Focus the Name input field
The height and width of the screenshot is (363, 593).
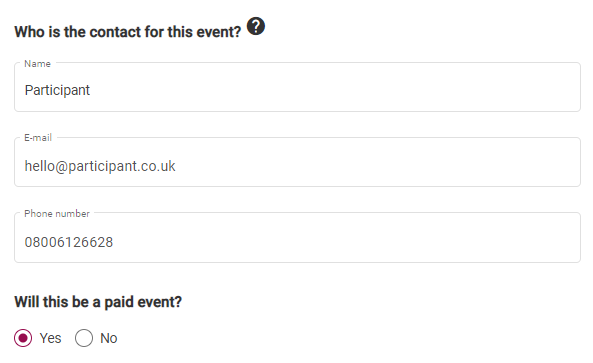297,87
